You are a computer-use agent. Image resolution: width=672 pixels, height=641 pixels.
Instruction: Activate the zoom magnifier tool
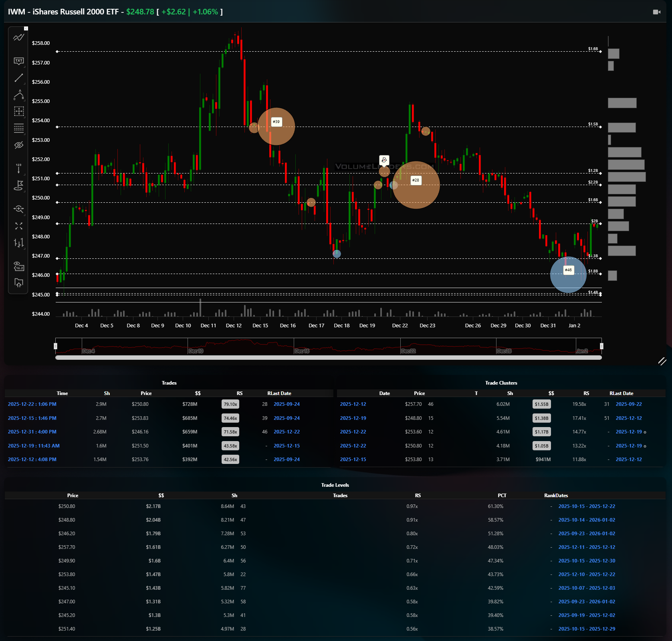19,209
